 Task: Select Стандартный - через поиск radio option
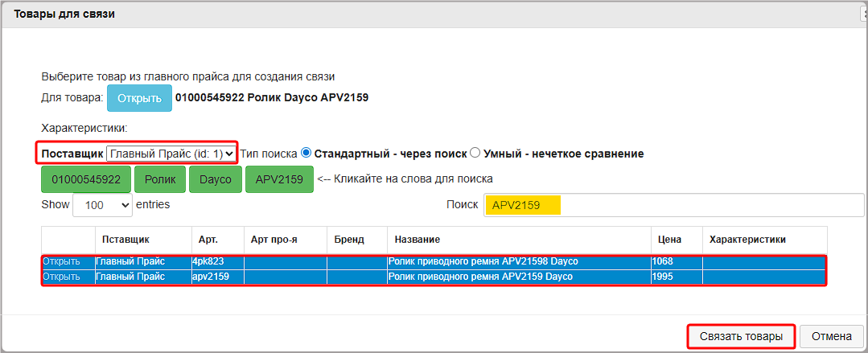pyautogui.click(x=306, y=153)
